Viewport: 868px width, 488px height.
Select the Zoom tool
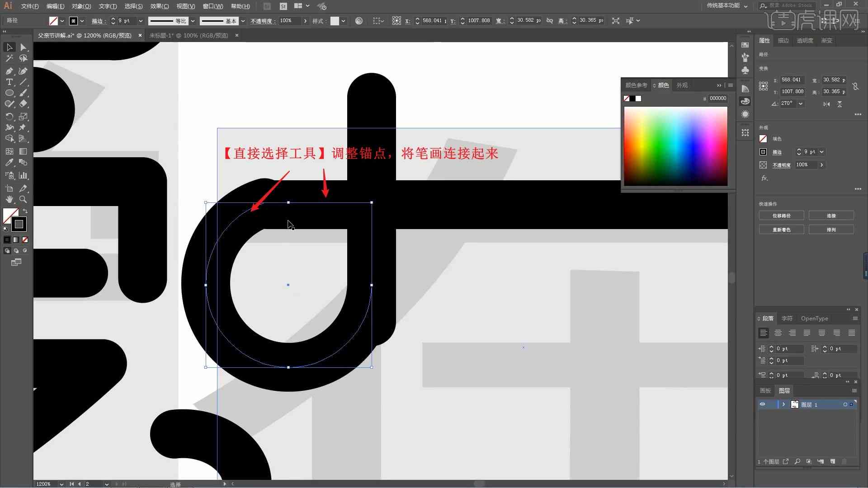[23, 199]
